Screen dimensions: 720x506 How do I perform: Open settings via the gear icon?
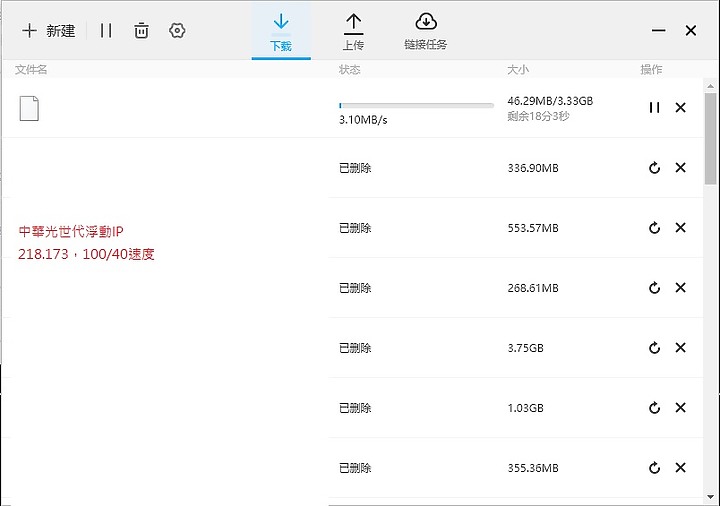coord(177,31)
